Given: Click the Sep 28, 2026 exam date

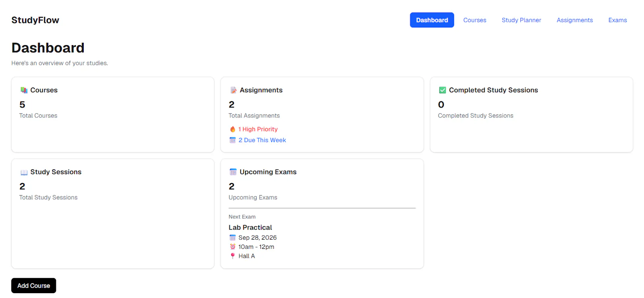Looking at the screenshot, I should [x=258, y=238].
